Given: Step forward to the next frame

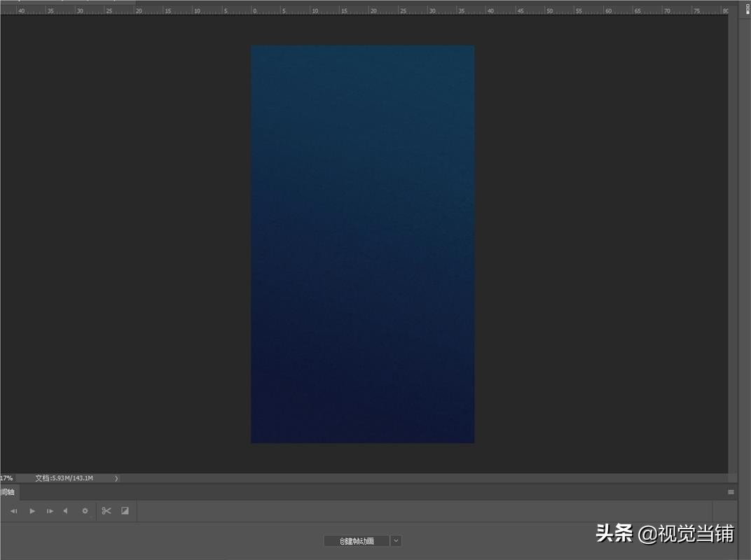Looking at the screenshot, I should (x=49, y=511).
